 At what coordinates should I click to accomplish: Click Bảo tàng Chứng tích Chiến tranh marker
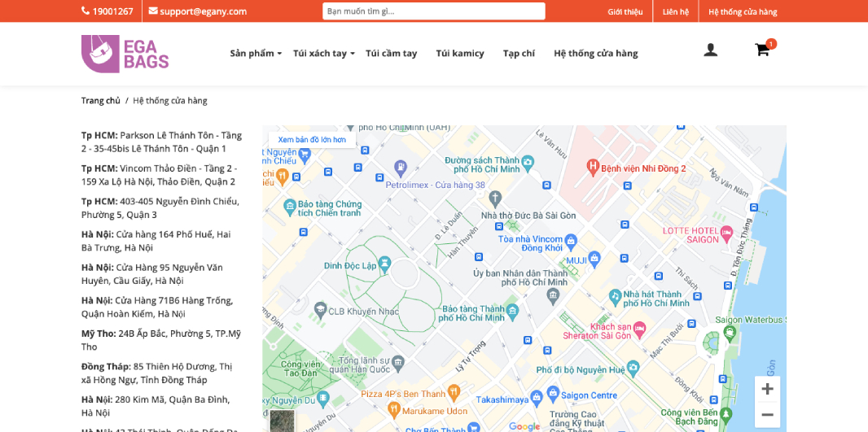pos(289,208)
